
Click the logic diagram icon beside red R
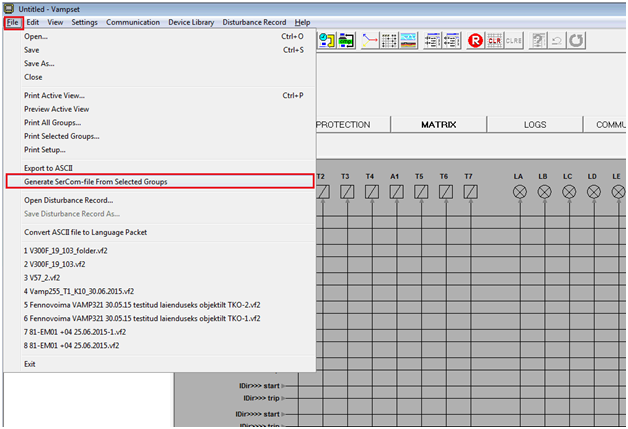pyautogui.click(x=452, y=40)
